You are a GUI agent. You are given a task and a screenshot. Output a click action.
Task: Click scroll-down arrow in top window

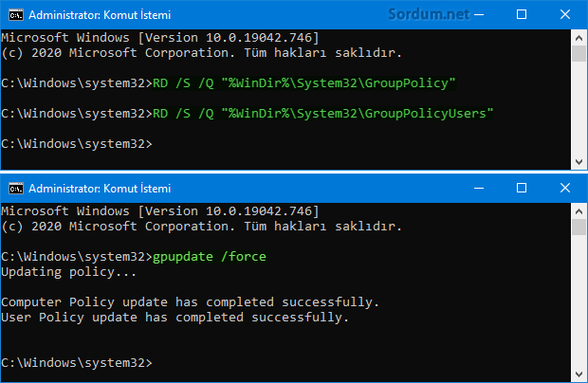(579, 162)
